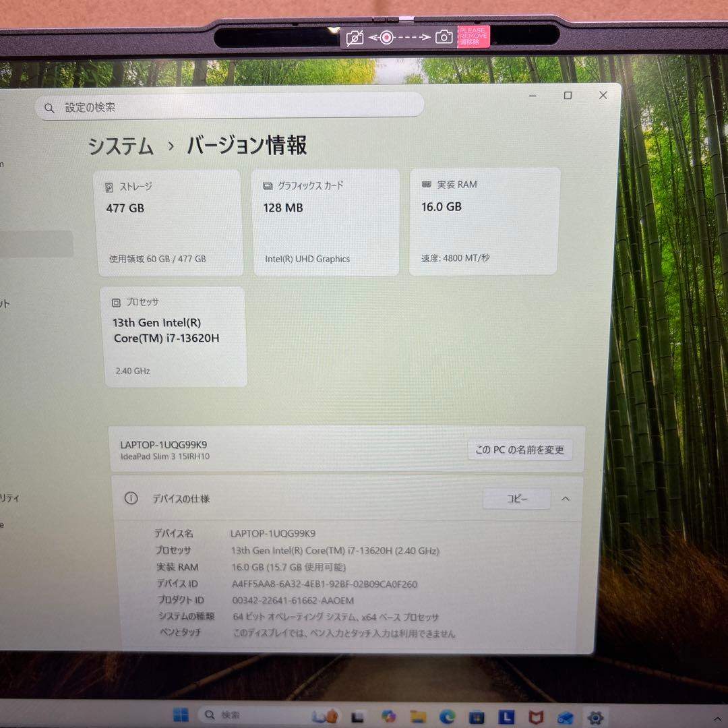
Task: Open the ストレージ 477 GB card
Action: coord(169,223)
